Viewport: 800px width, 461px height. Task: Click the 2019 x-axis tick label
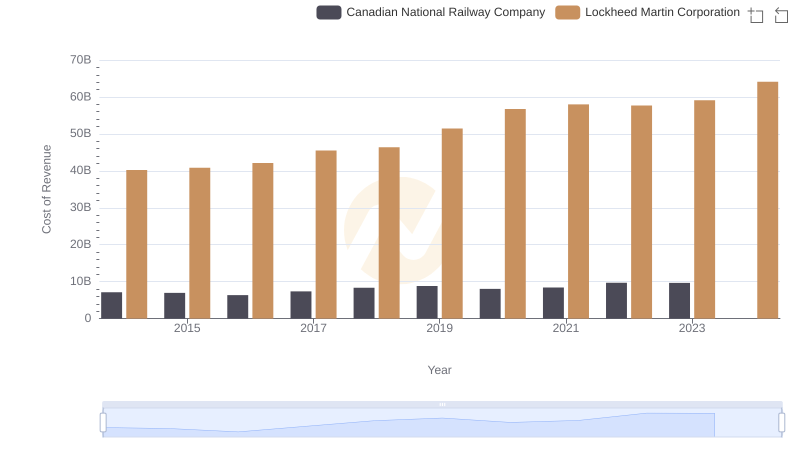(x=439, y=328)
